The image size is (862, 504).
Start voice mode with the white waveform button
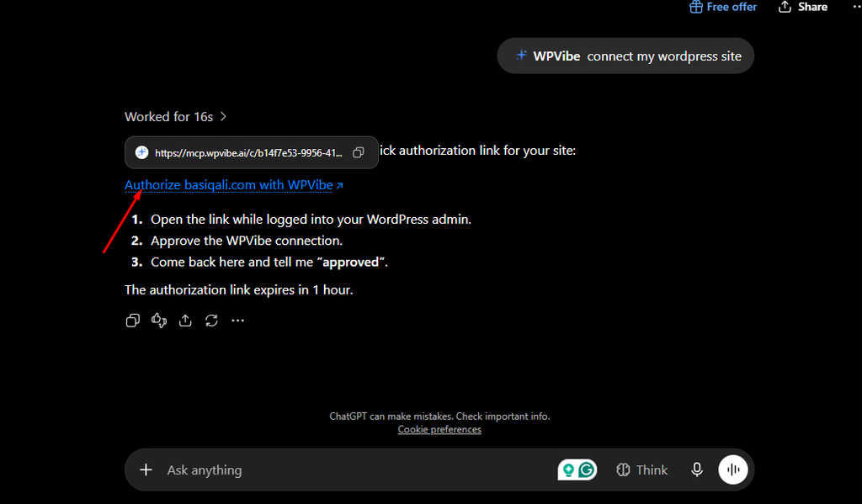tap(733, 470)
